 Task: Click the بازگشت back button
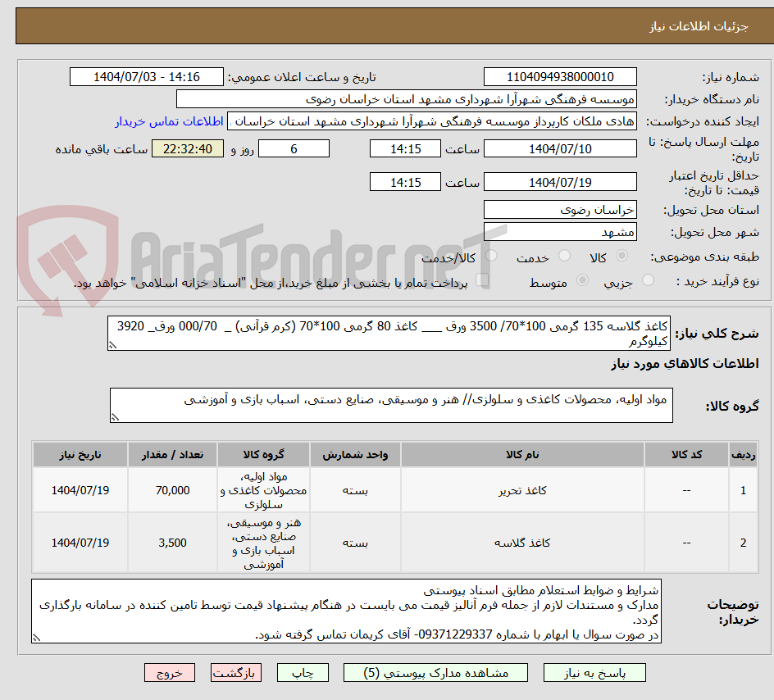[236, 672]
